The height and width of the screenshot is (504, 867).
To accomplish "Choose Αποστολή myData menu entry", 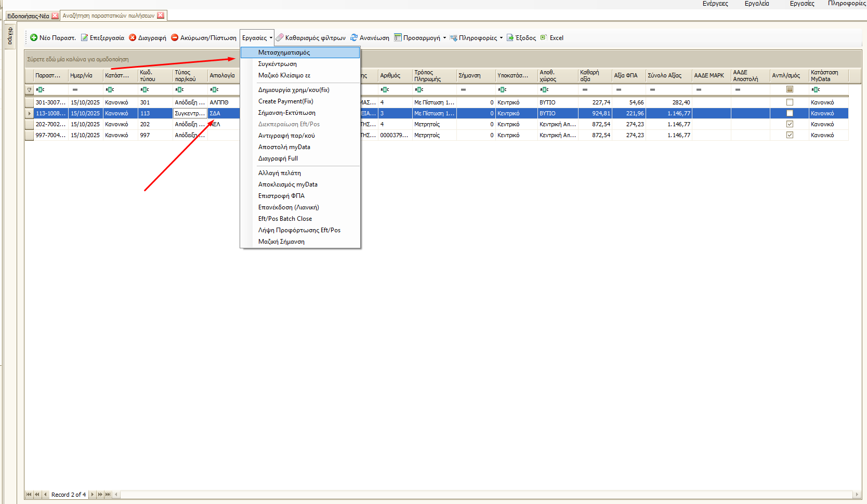I will click(x=284, y=147).
